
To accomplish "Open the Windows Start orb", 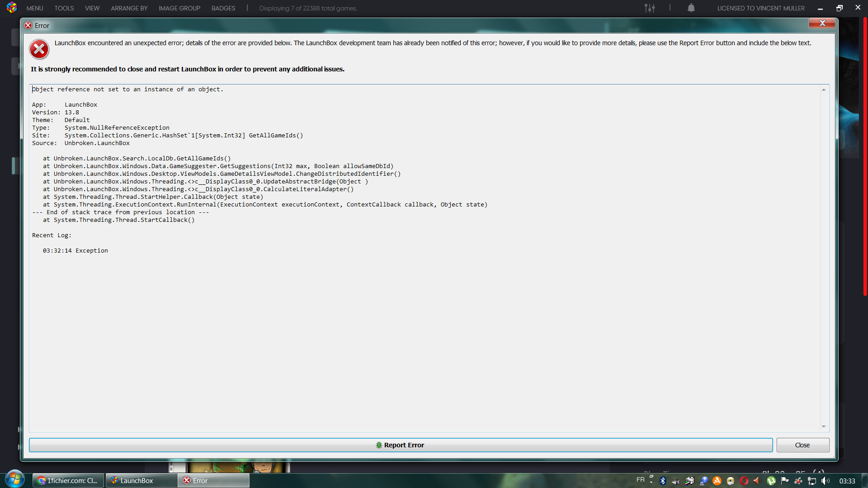I will (x=14, y=479).
